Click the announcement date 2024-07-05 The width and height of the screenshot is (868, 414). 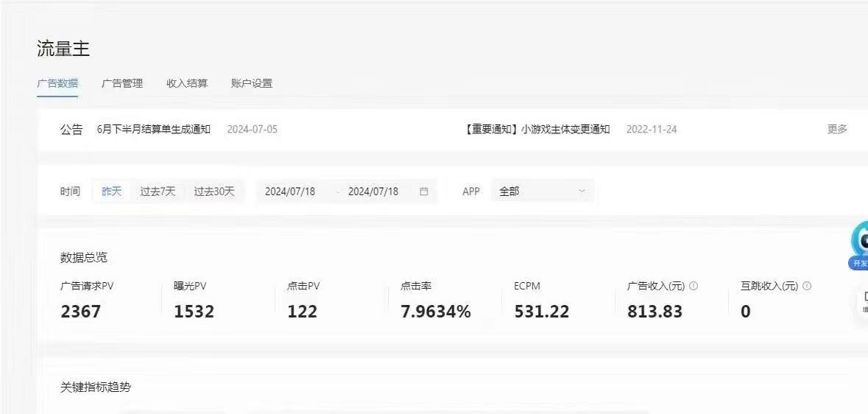tap(253, 130)
